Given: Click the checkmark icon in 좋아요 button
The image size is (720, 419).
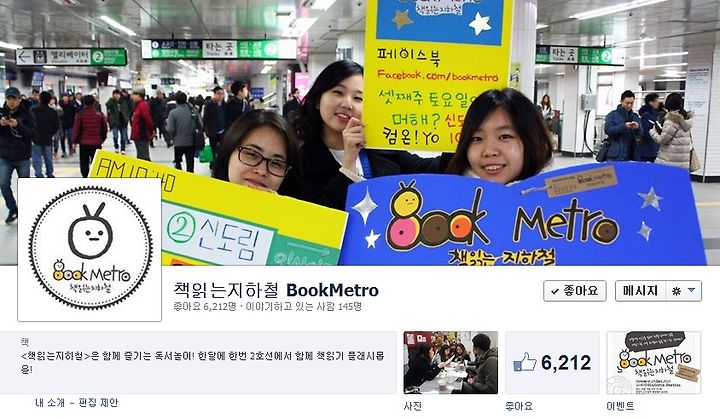Looking at the screenshot, I should click(555, 291).
